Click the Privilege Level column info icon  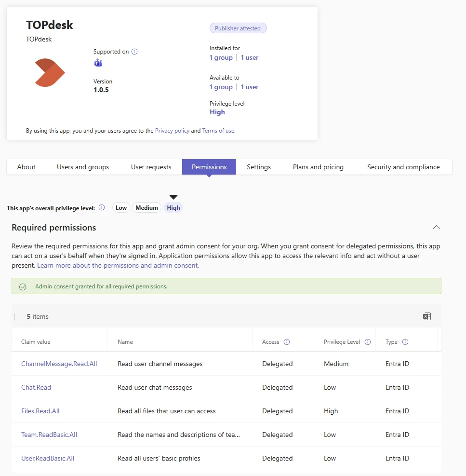tap(368, 342)
